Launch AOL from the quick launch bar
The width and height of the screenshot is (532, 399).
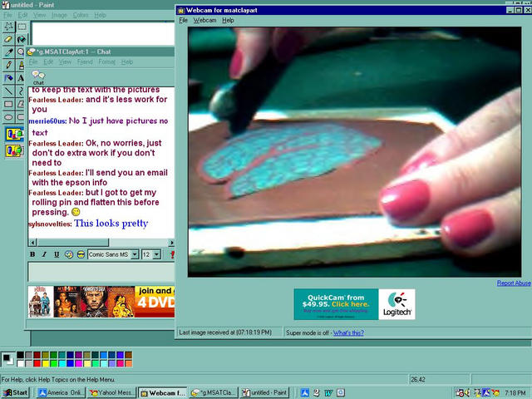(x=305, y=392)
